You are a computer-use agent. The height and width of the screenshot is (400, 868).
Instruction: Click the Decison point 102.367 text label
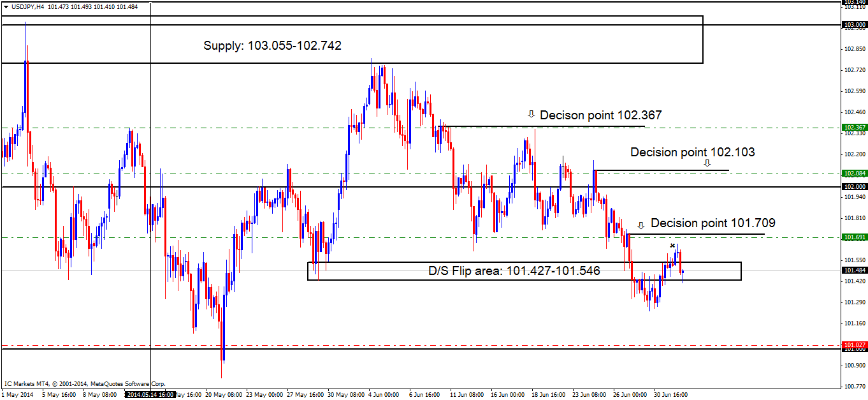pos(600,115)
